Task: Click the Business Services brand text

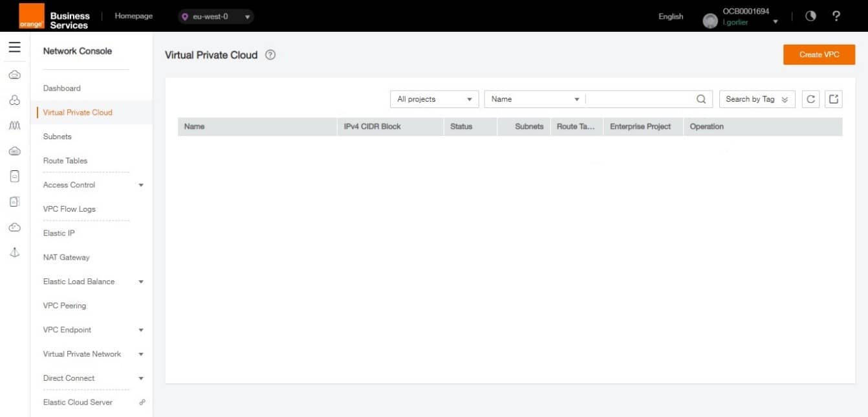Action: (x=70, y=21)
